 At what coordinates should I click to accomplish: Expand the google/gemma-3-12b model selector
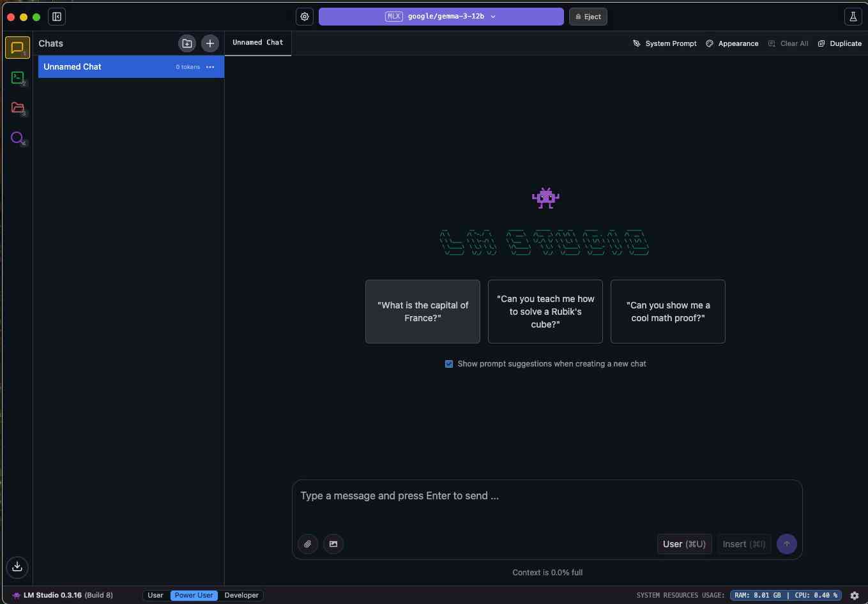click(441, 17)
